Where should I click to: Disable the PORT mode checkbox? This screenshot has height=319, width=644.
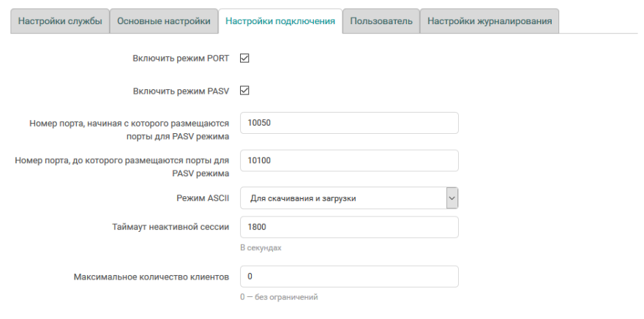click(245, 58)
